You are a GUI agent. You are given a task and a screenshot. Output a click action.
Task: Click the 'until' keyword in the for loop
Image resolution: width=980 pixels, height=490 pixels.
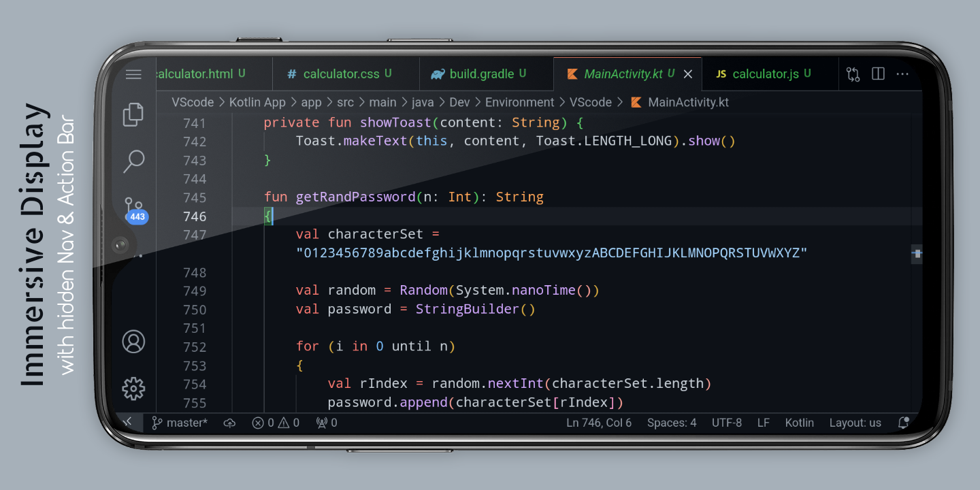click(411, 346)
